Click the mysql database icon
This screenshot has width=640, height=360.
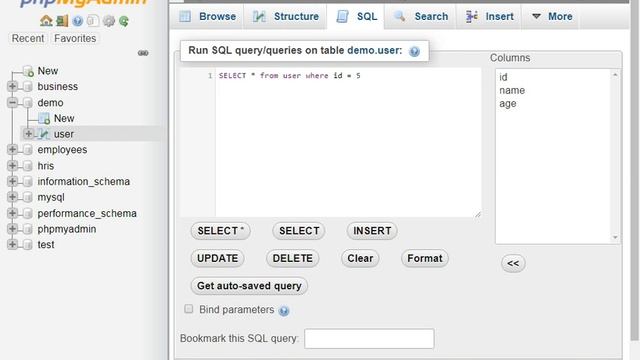[x=28, y=197]
